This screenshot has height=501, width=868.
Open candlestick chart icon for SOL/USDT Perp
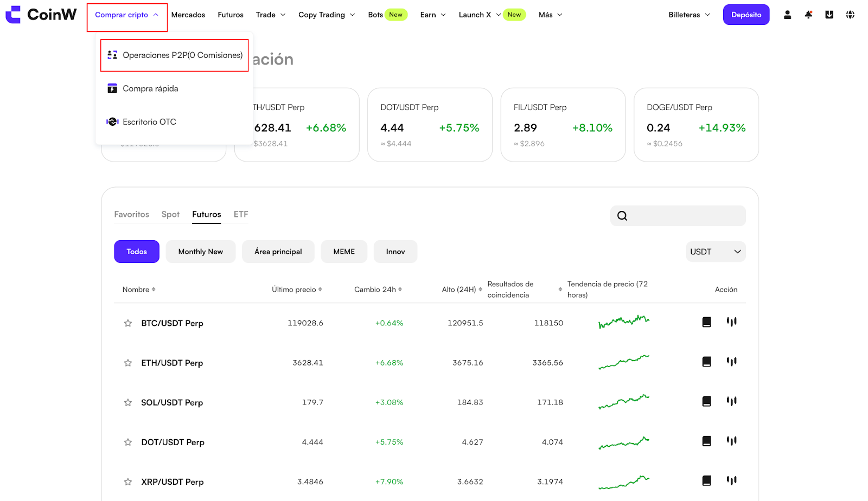(732, 401)
